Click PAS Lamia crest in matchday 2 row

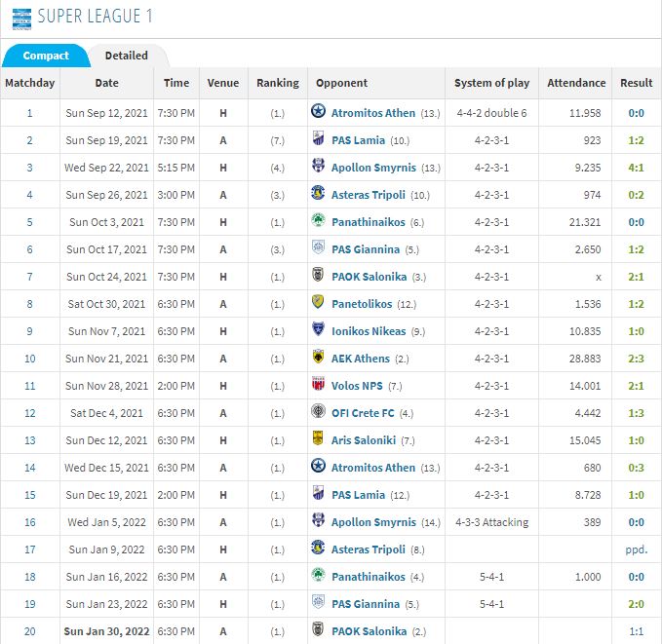[x=318, y=138]
